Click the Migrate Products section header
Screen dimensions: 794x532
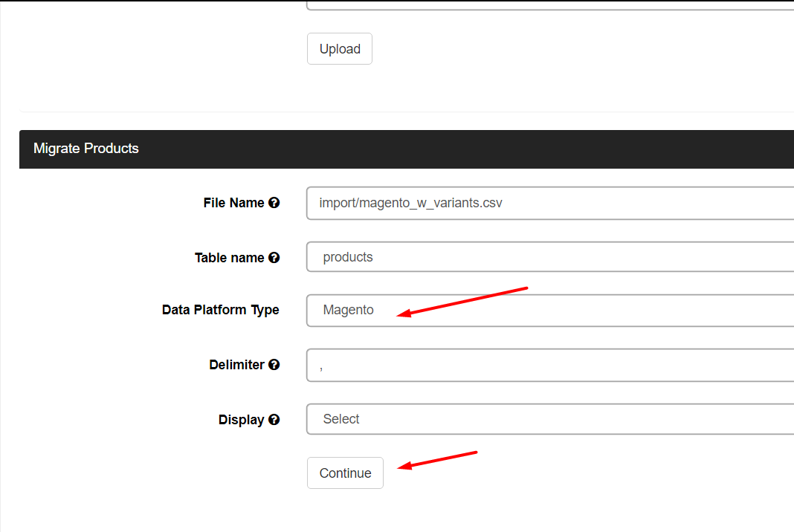(407, 149)
